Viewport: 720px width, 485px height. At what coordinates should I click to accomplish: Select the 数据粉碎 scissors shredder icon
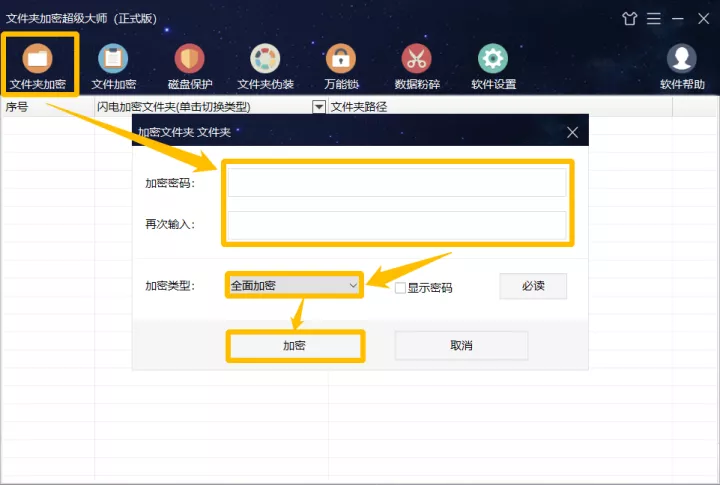tap(417, 66)
